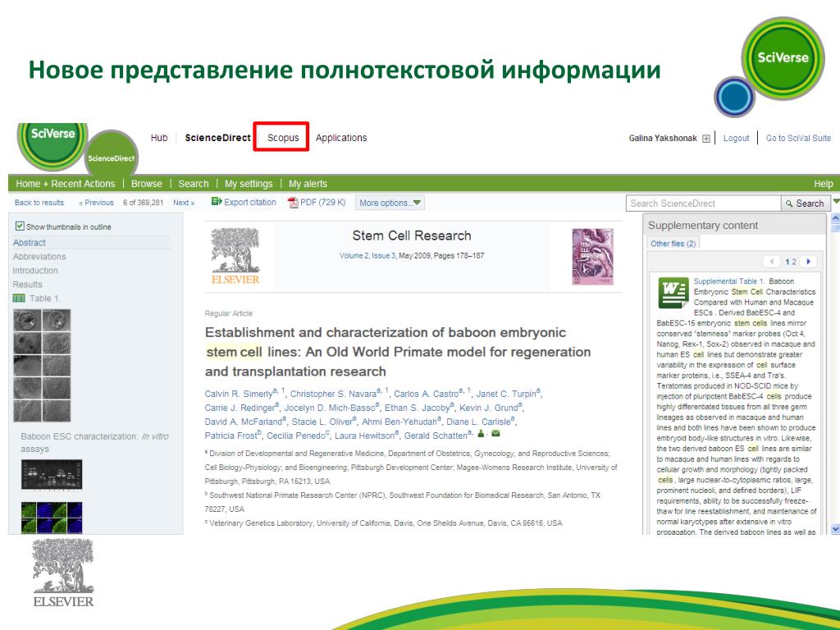Jump to Introduction in the outline
This screenshot has height=630, width=840.
pos(35,271)
